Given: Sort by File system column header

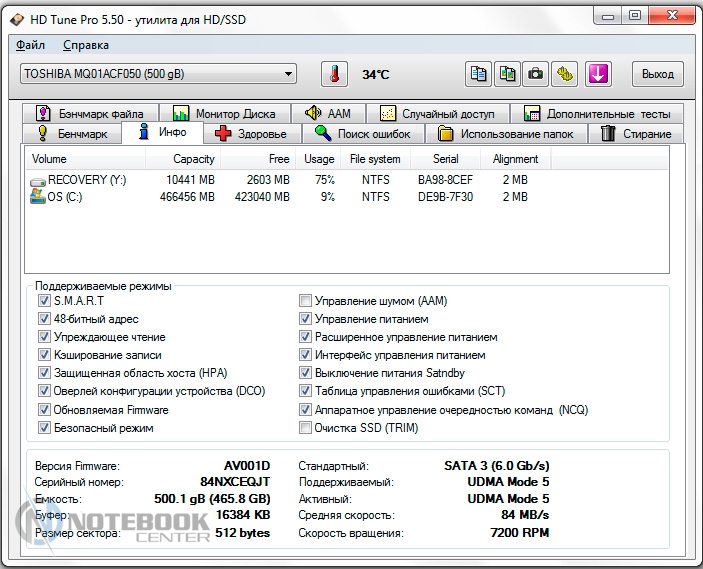Looking at the screenshot, I should tap(375, 159).
